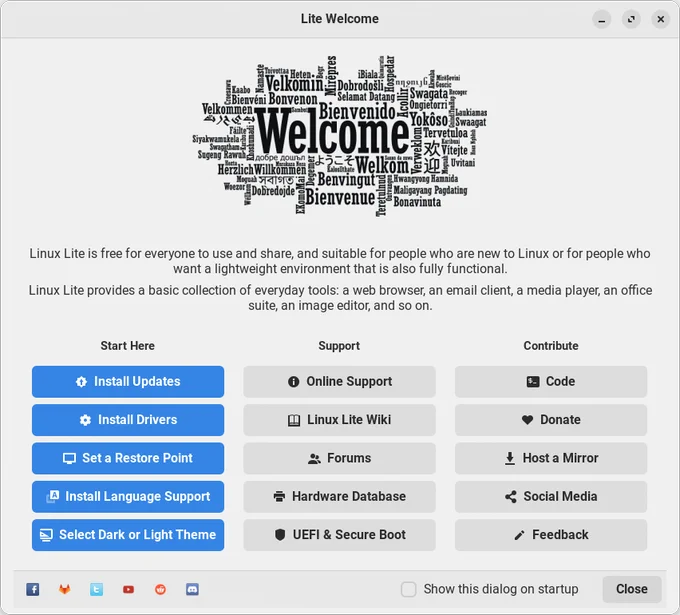Click Install Updates button

click(x=128, y=382)
